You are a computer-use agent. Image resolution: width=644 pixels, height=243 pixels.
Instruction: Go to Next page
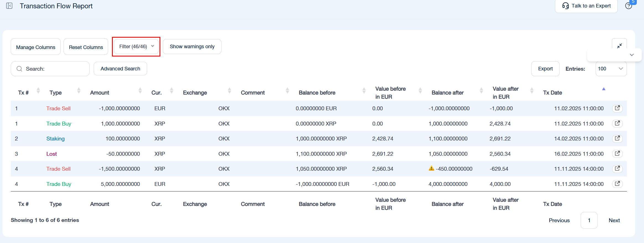point(614,220)
